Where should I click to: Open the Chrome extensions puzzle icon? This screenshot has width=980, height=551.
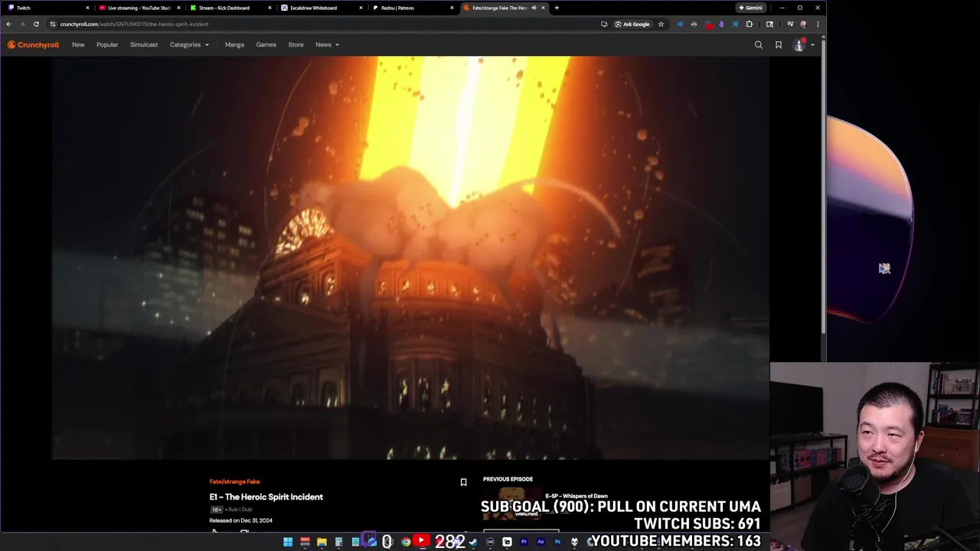[x=750, y=24]
